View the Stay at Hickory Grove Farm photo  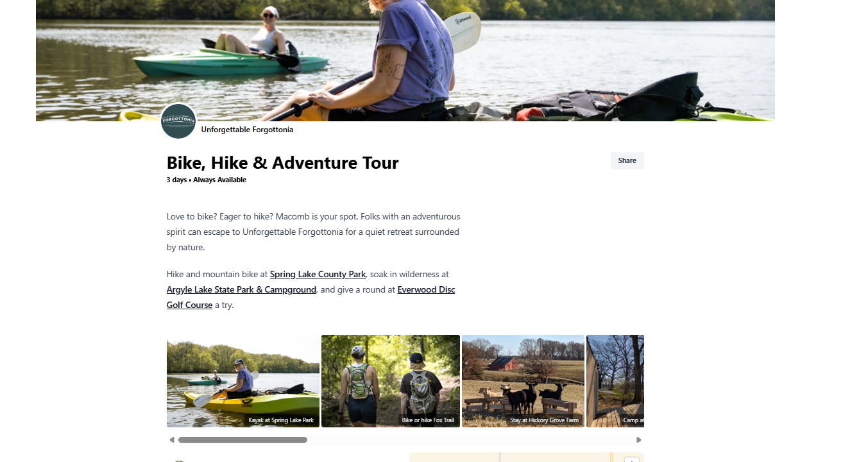click(x=523, y=381)
